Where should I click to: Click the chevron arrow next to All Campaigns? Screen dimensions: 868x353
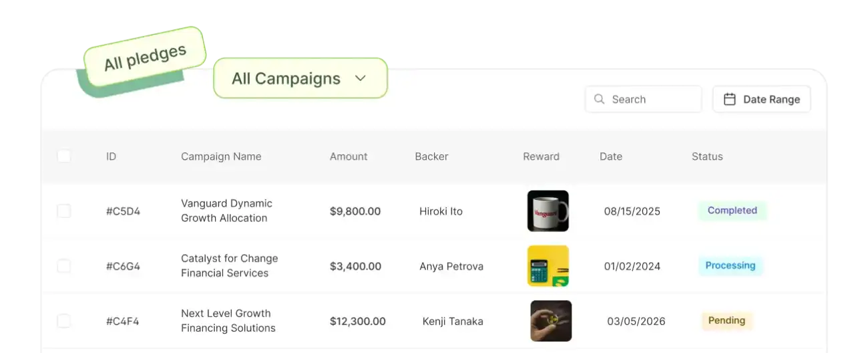coord(361,78)
